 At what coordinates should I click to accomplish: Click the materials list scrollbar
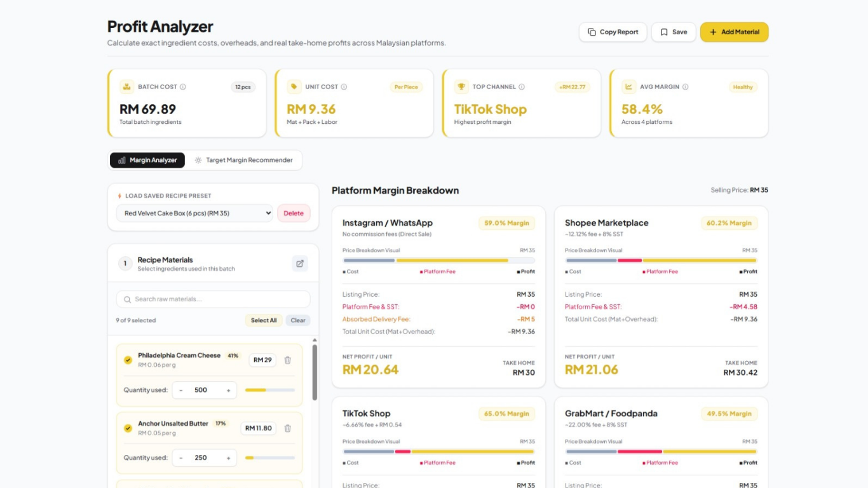click(315, 373)
